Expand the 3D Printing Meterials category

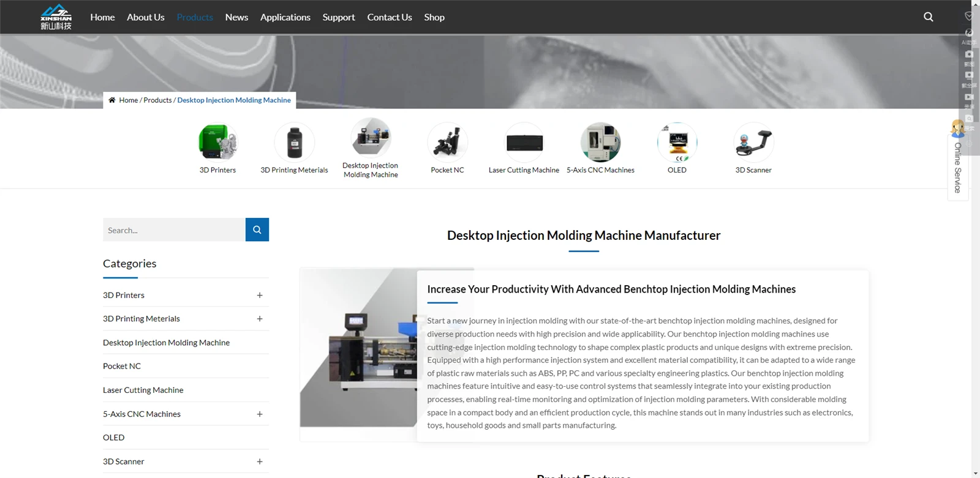coord(260,319)
